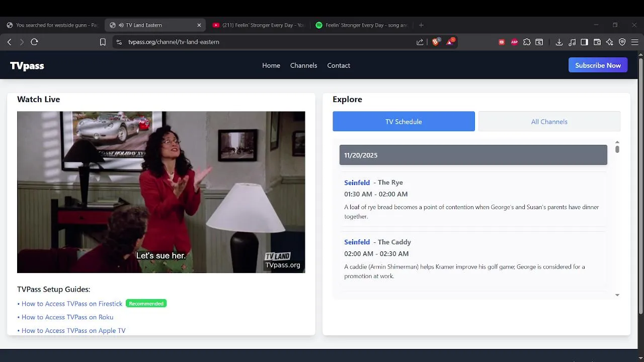Screen dimensions: 644x362
Task: Open How to Access TVPass on Apple TV
Action: click(x=73, y=331)
